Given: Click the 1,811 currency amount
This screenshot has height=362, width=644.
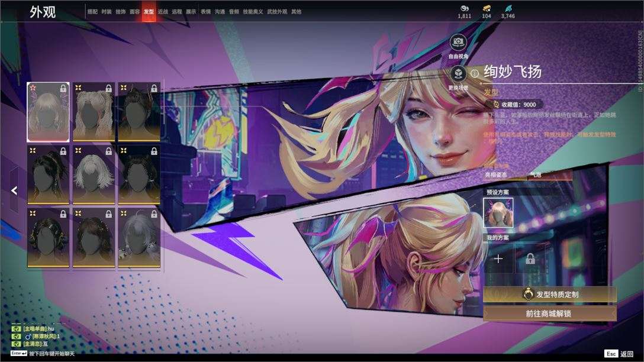Looking at the screenshot, I should (x=465, y=16).
